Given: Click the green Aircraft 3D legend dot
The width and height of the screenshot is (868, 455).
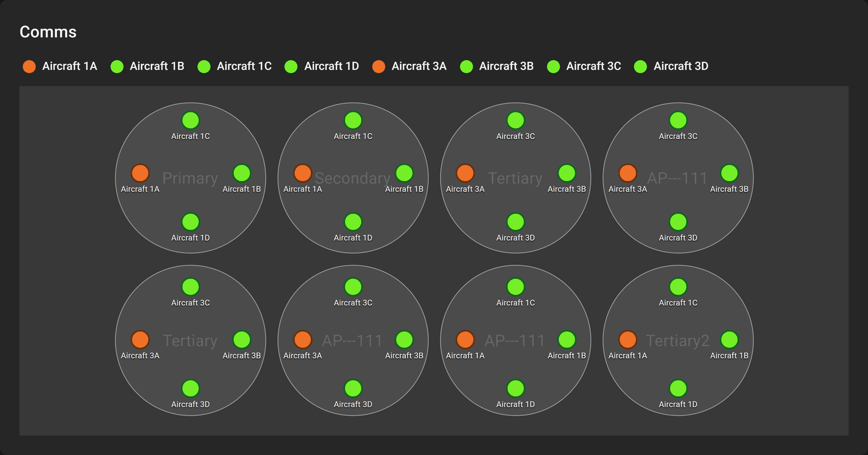Looking at the screenshot, I should click(x=641, y=67).
